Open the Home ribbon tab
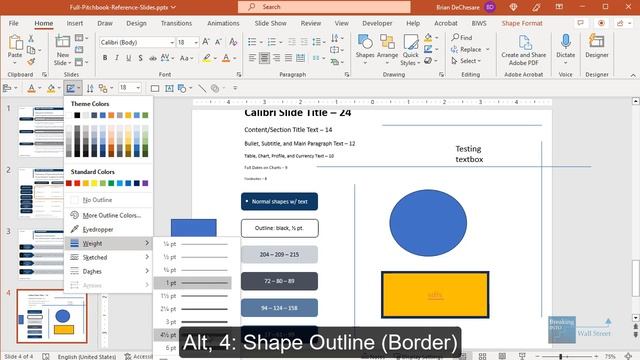The width and height of the screenshot is (640, 360). (44, 23)
